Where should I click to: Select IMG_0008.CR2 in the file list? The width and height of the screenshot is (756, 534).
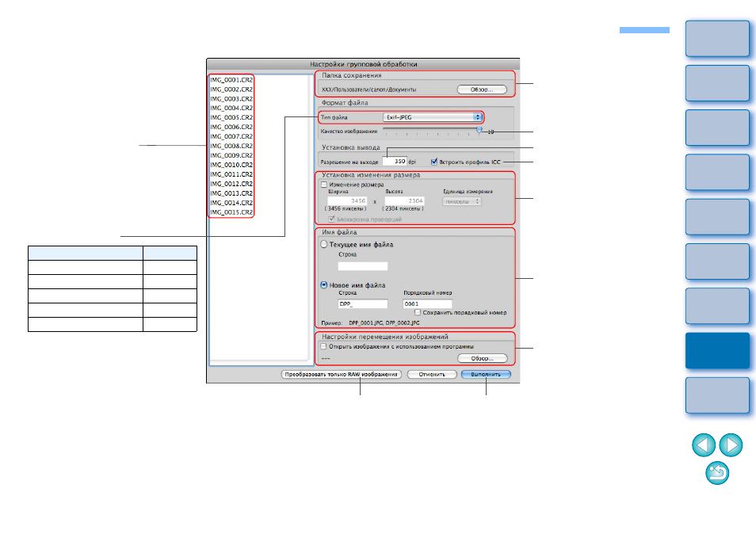[231, 146]
